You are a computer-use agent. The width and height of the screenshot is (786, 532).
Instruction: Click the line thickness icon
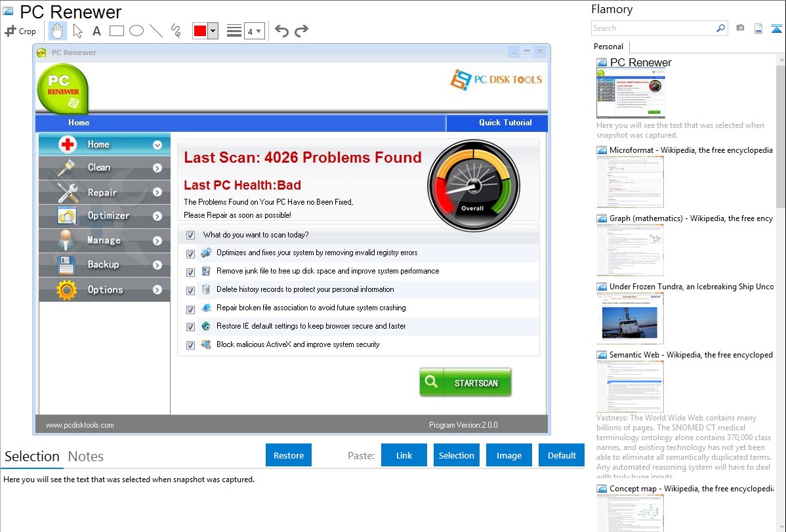point(234,31)
